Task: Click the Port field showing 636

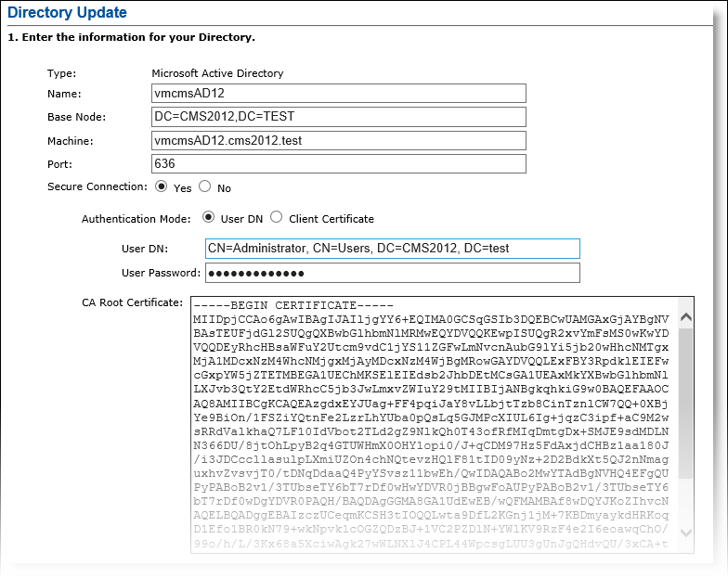Action: click(x=338, y=164)
